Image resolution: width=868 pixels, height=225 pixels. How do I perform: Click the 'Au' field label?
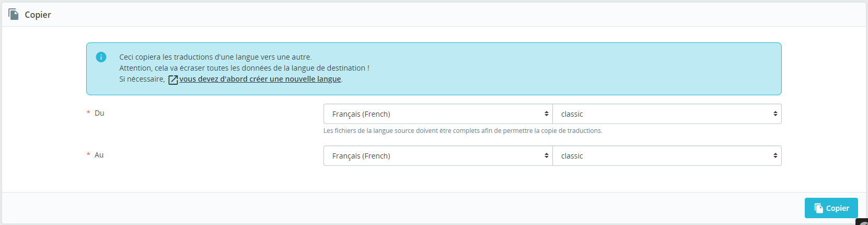[x=99, y=155]
